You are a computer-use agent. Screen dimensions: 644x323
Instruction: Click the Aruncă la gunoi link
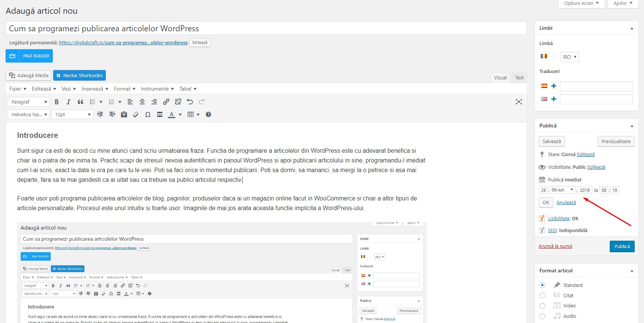point(555,246)
